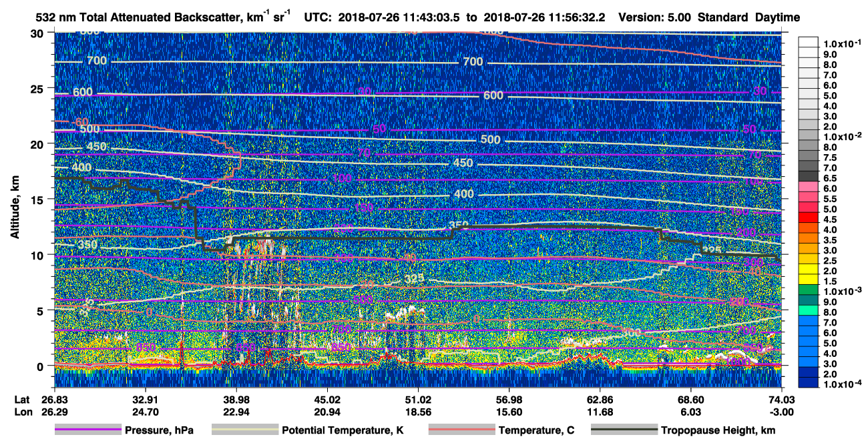Click the salmon line sample for Temperature
868x445 pixels.
pos(461,430)
